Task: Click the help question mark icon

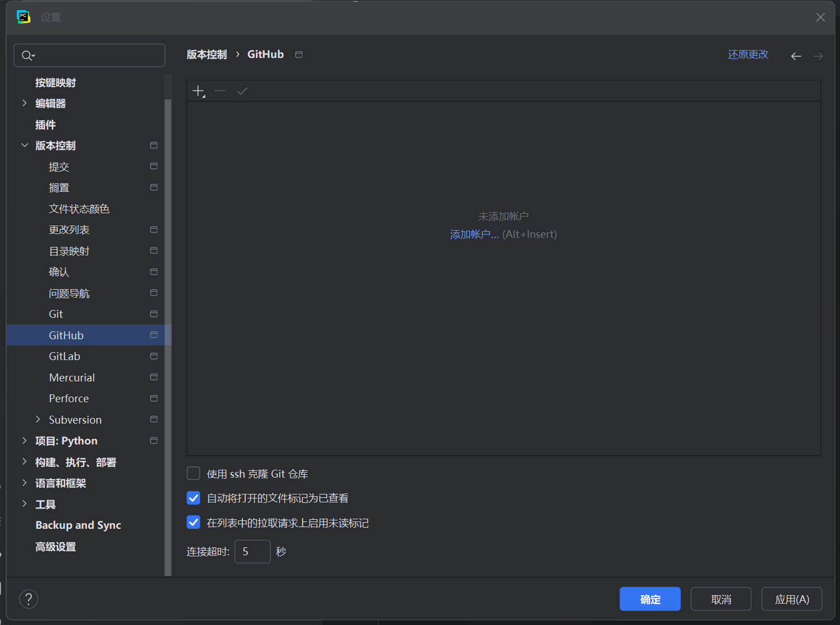Action: [x=29, y=599]
